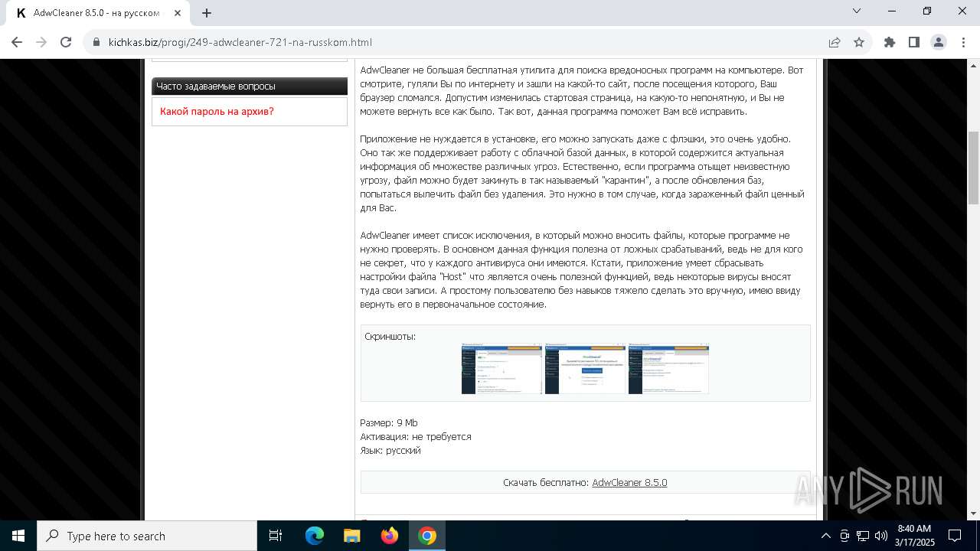Viewport: 980px width, 551px height.
Task: Launch Microsoft Edge from taskbar
Action: (x=315, y=536)
